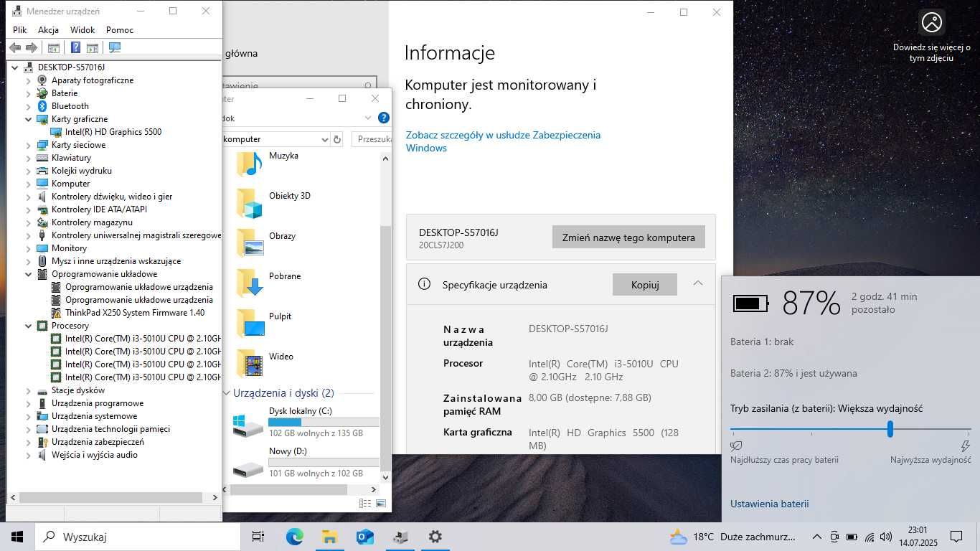Click the Kopiuj button

(x=645, y=285)
